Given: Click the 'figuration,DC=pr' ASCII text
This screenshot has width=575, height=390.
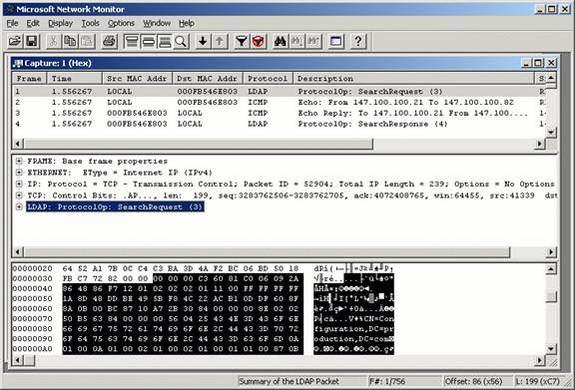Looking at the screenshot, I should pos(354,329).
